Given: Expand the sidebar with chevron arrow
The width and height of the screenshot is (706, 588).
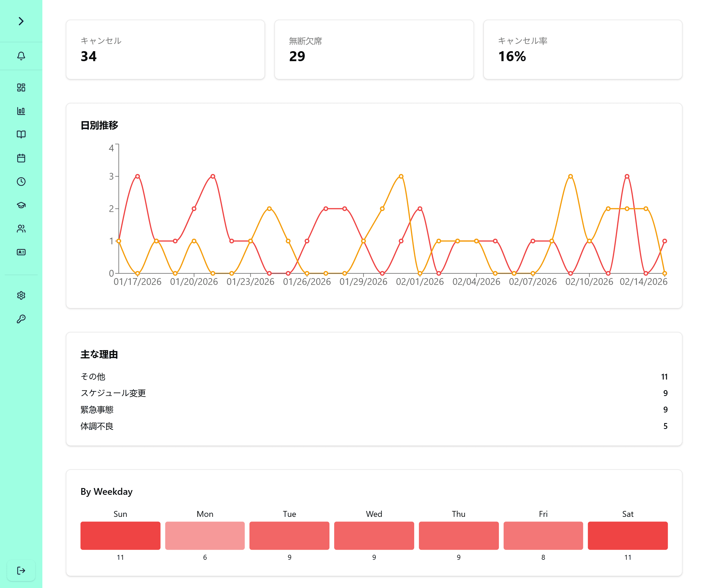Looking at the screenshot, I should tap(21, 21).
